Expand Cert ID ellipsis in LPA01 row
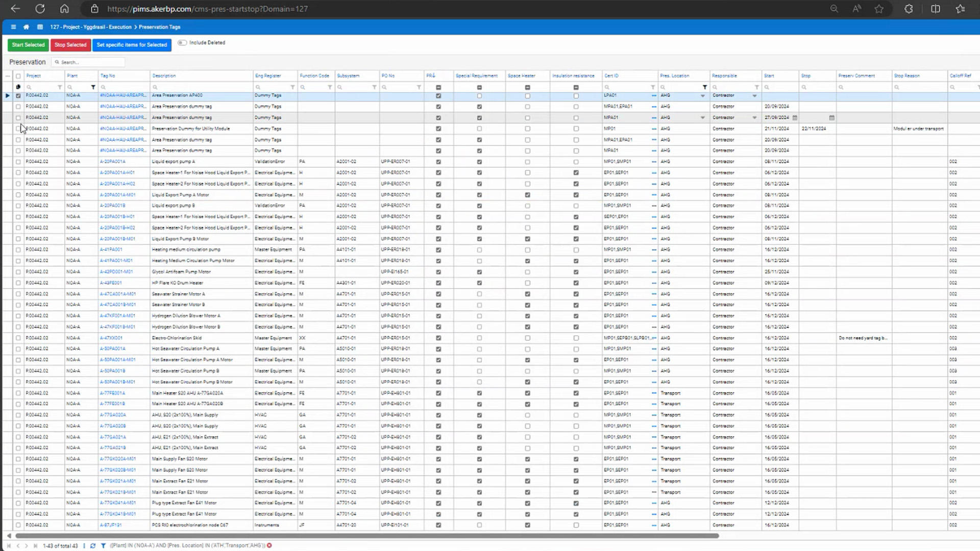The image size is (980, 551). (654, 95)
